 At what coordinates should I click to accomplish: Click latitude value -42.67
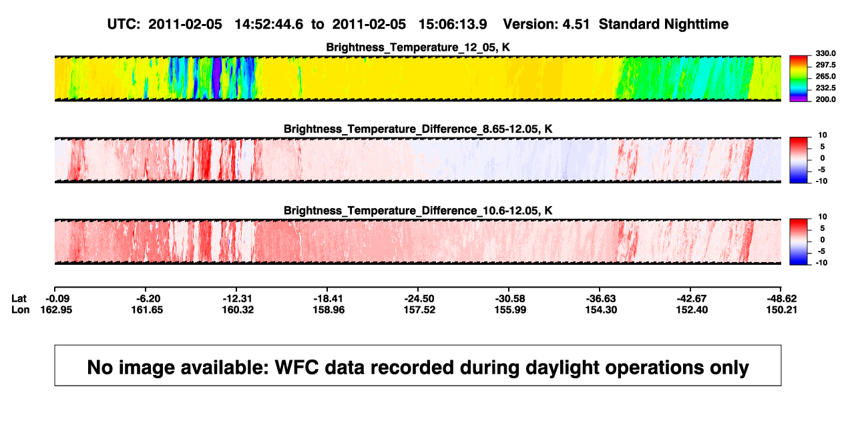tap(690, 298)
